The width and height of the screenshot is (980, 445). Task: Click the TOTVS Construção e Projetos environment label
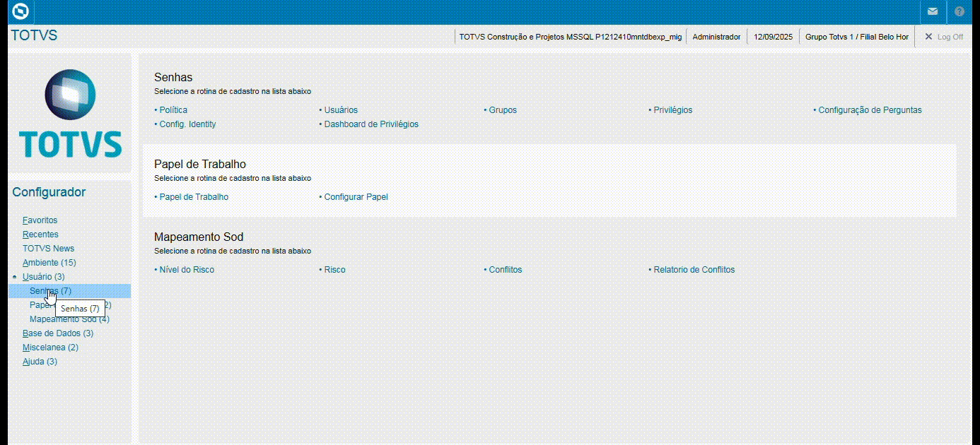point(570,37)
